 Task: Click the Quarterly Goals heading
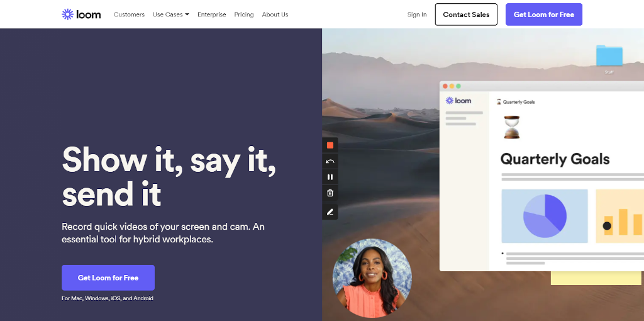coord(555,159)
